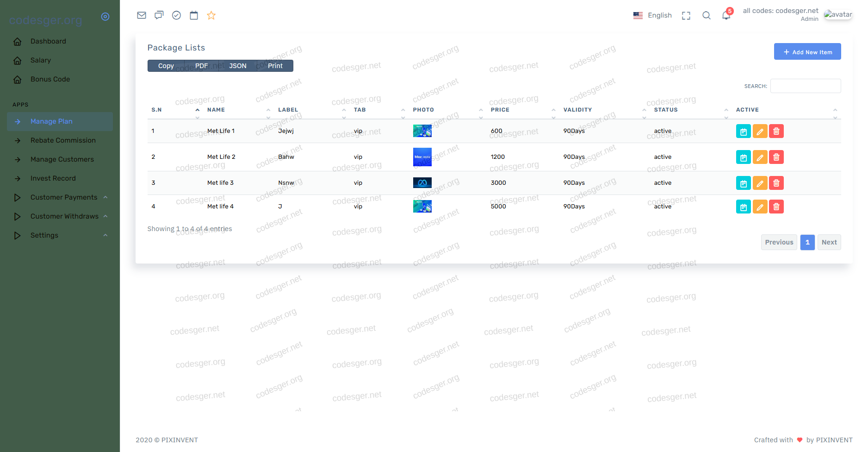This screenshot has width=868, height=452.
Task: Expand the Customer Withdraws menu
Action: pyautogui.click(x=64, y=216)
